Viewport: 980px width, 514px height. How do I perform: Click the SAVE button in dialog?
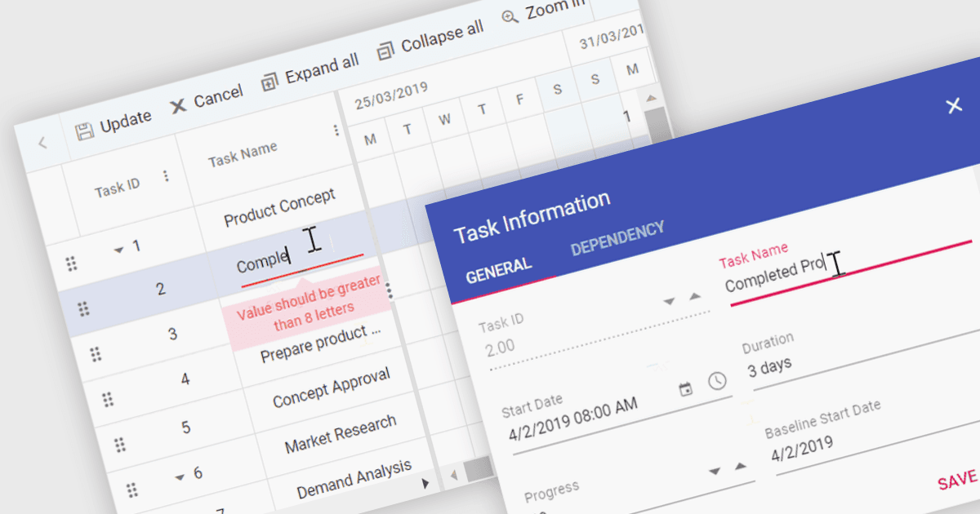pyautogui.click(x=958, y=480)
